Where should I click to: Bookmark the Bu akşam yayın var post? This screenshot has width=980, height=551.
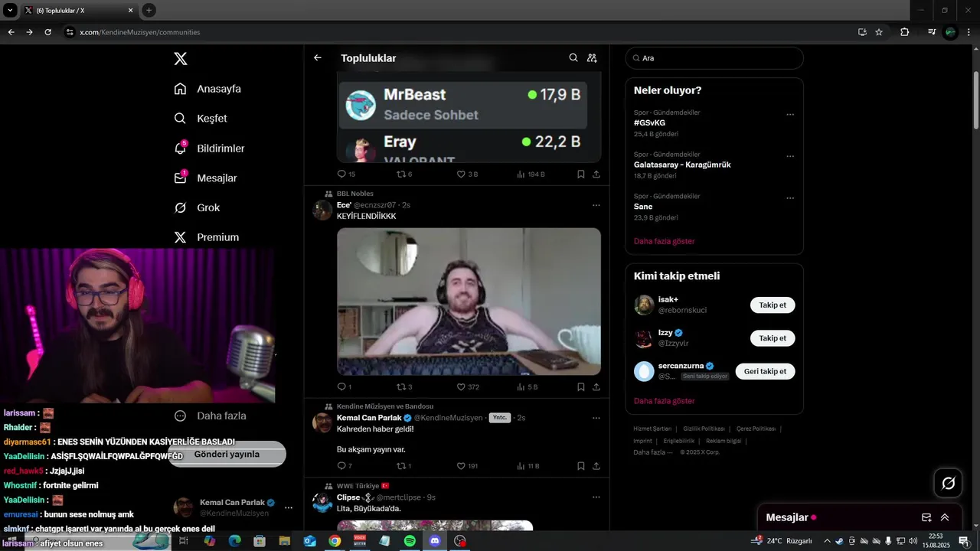coord(581,466)
